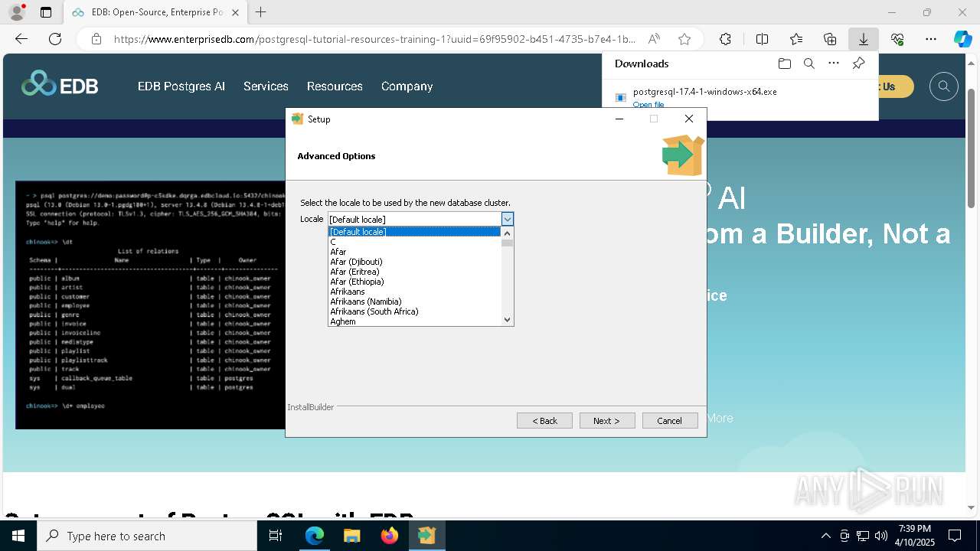Click the browser Downloads toolbar icon
The image size is (980, 551).
[x=863, y=39]
